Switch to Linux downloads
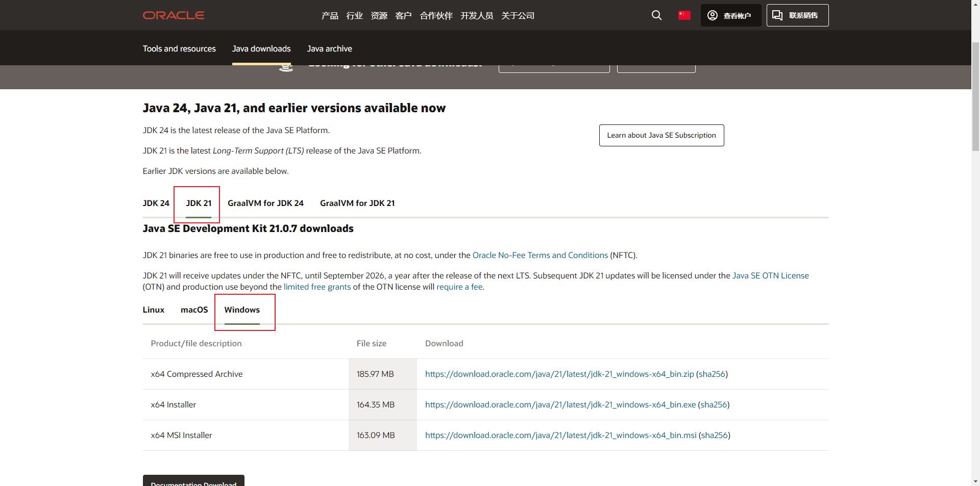This screenshot has height=486, width=980. click(153, 310)
